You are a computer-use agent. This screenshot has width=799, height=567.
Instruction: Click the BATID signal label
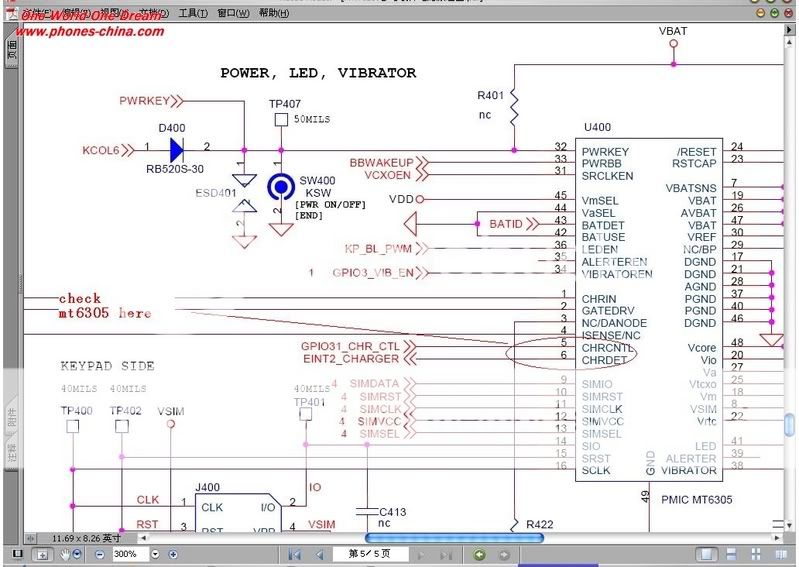coord(505,224)
